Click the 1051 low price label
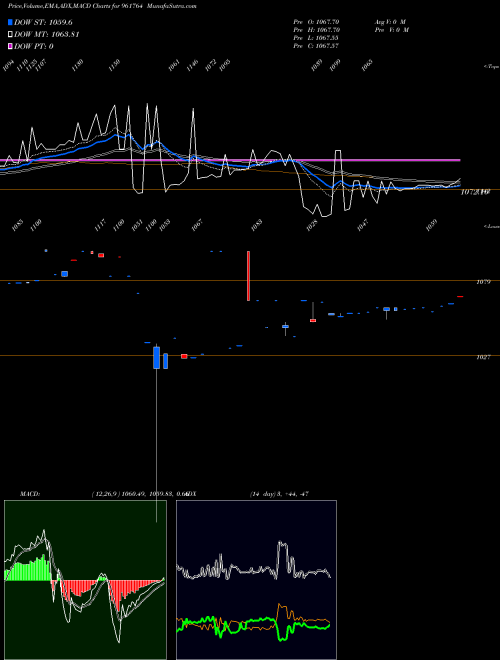The image size is (500, 660). (137, 225)
